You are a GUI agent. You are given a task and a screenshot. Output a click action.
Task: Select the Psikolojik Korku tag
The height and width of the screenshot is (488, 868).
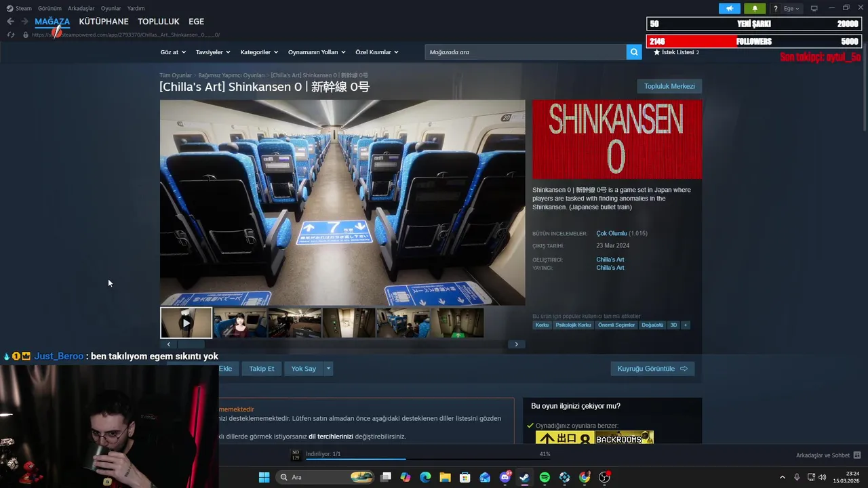tap(574, 325)
